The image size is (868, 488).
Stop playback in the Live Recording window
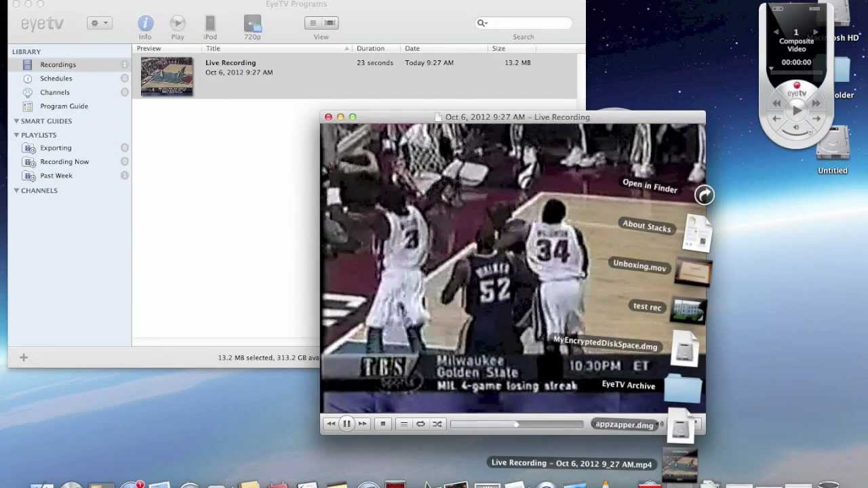(382, 424)
